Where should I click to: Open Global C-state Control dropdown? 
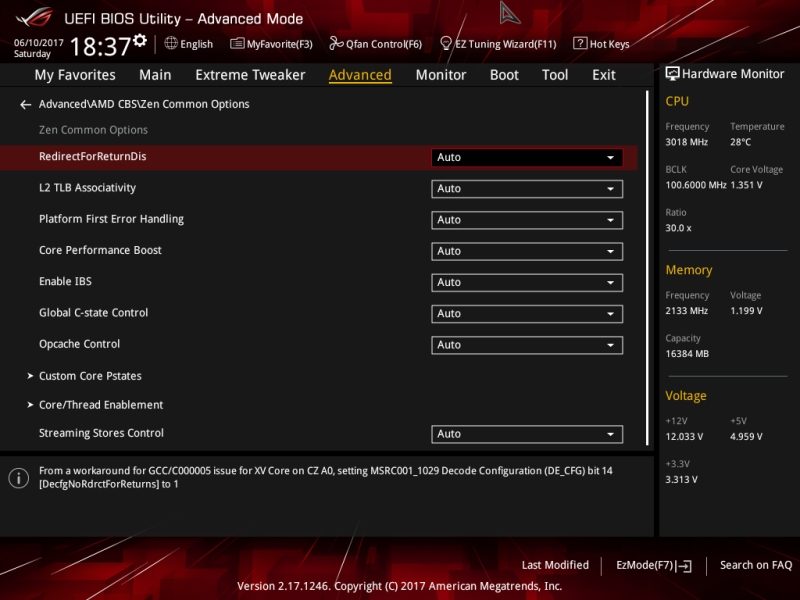[x=527, y=314]
